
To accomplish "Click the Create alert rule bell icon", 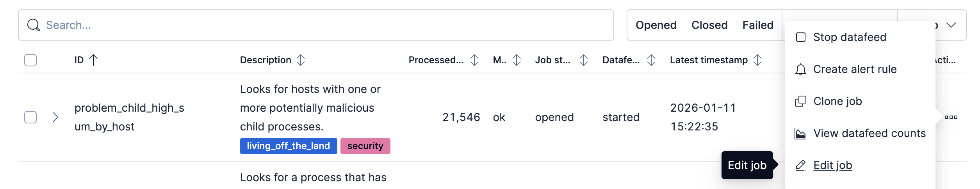I will point(800,69).
